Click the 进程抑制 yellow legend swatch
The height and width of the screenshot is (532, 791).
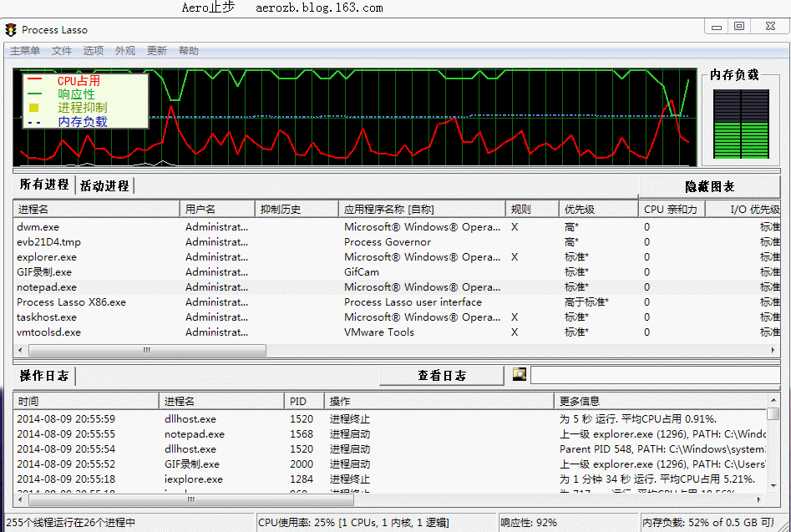click(x=33, y=108)
